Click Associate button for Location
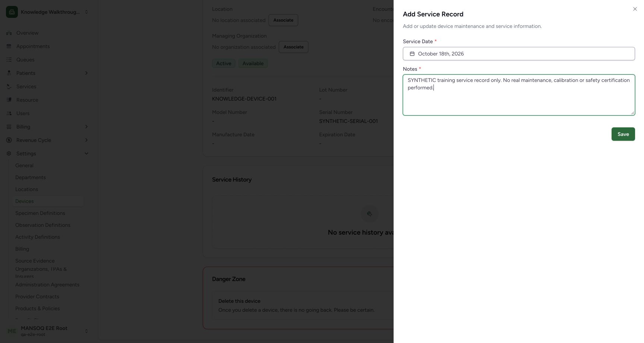The height and width of the screenshot is (343, 644). coord(283,20)
